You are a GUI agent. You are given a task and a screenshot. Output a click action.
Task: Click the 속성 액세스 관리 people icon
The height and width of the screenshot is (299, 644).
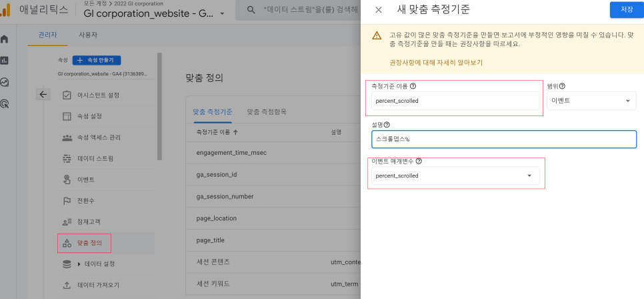click(x=67, y=137)
